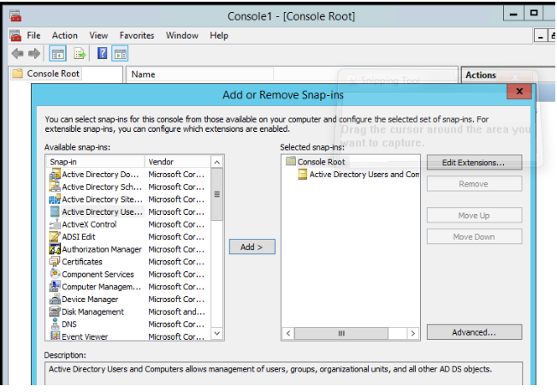557x392 pixels.
Task: Select Active Directory Users and Computers in selected list
Action: tap(364, 174)
